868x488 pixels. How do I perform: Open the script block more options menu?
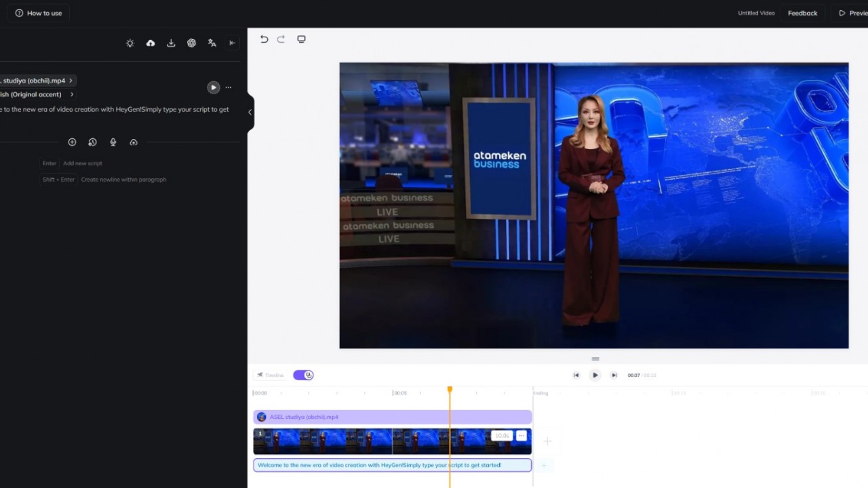tap(229, 87)
